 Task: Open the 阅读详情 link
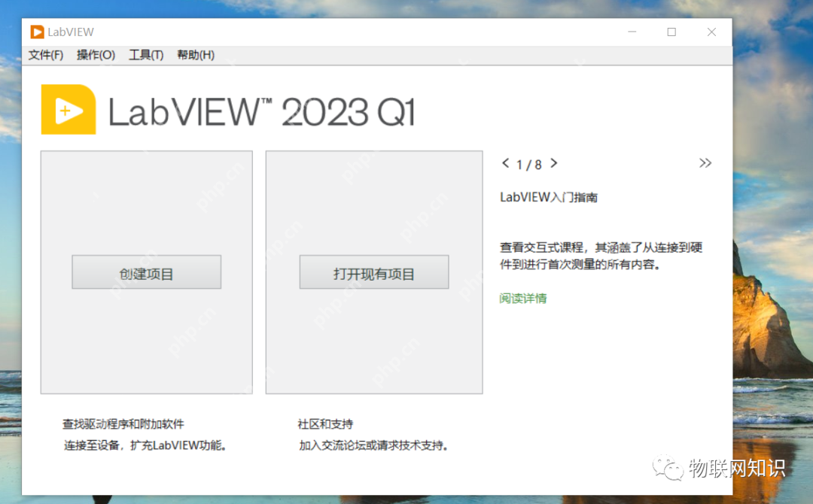522,299
